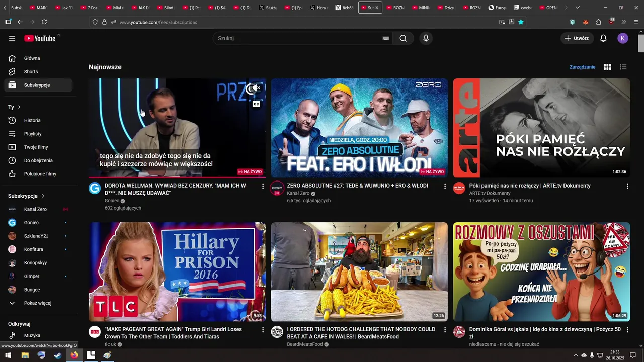The height and width of the screenshot is (362, 644).
Task: Click the Dorota Wellman video progress bar
Action: pos(177,177)
